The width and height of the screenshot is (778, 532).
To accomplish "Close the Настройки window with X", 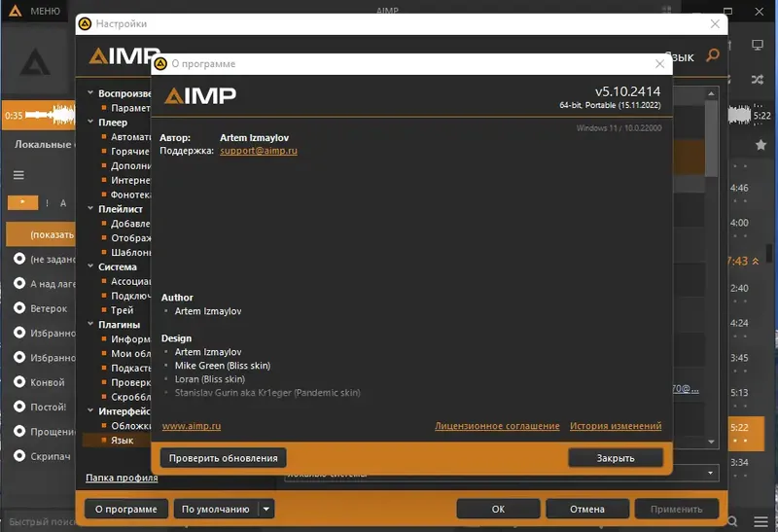I will pos(715,23).
